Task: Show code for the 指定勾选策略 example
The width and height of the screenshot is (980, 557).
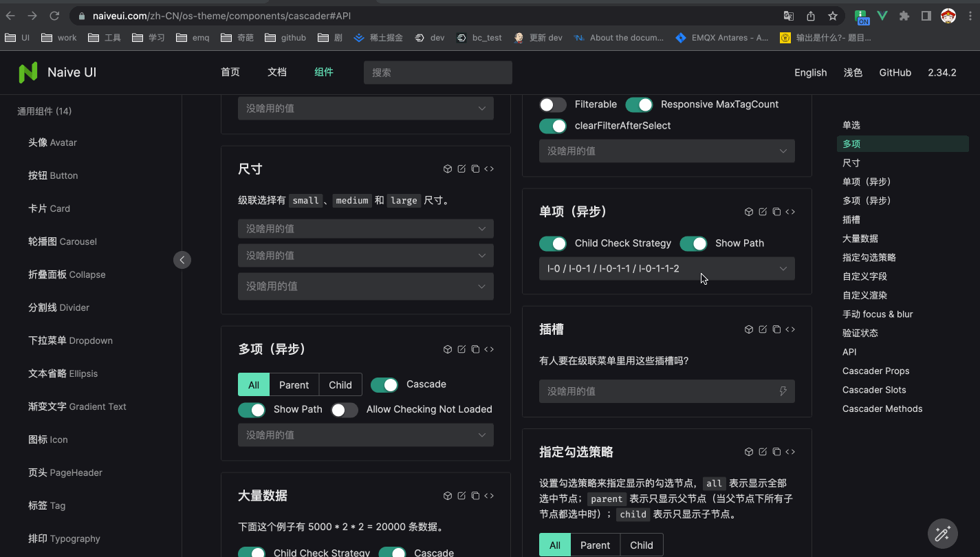Action: click(790, 452)
